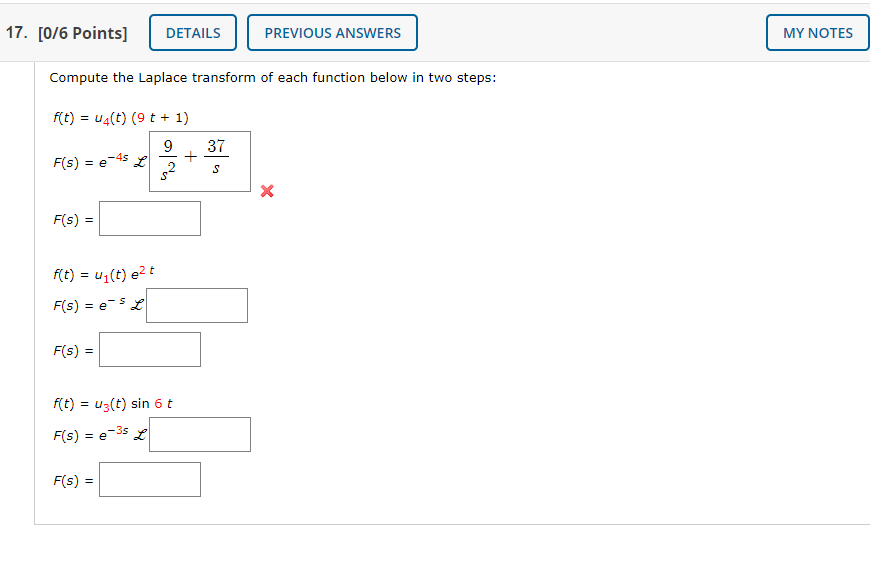The width and height of the screenshot is (870, 584).
Task: Open the DETAILS panel for question 17
Action: 192,32
